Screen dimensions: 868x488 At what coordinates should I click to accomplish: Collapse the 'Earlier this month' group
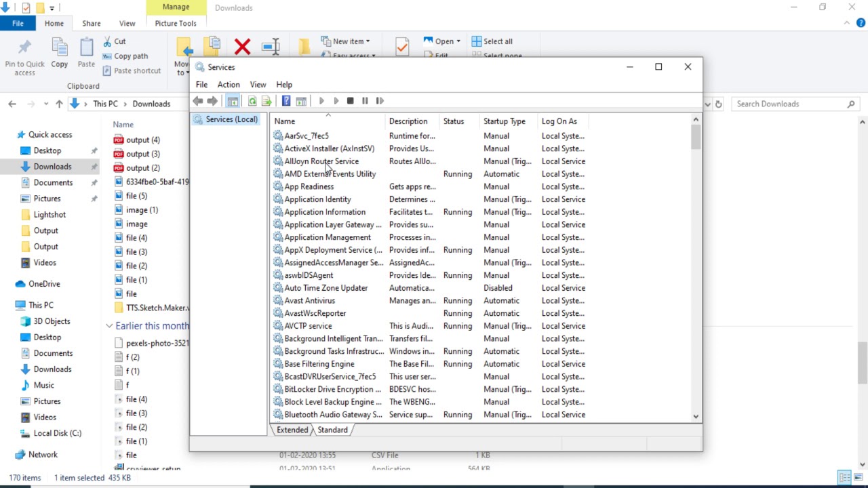[x=109, y=326]
